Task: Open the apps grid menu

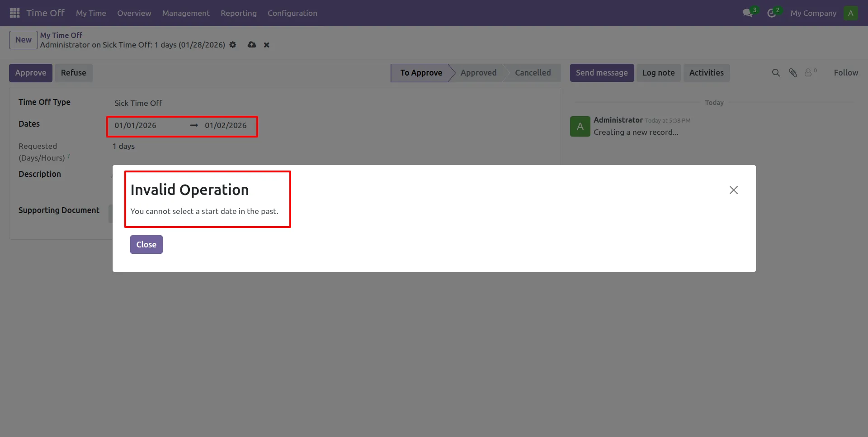Action: coord(14,13)
